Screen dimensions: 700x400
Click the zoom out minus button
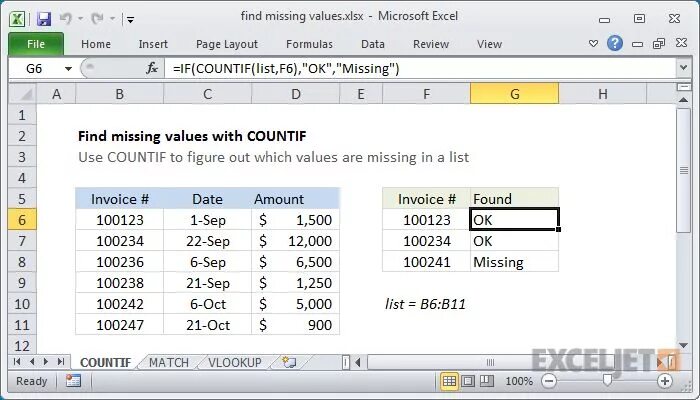click(x=549, y=381)
